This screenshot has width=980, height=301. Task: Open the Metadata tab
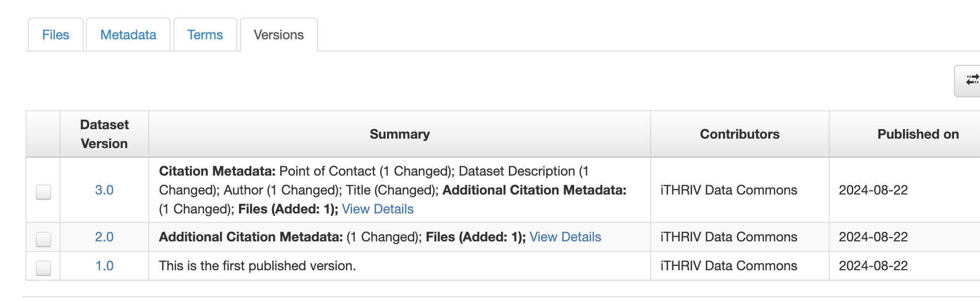coord(128,35)
